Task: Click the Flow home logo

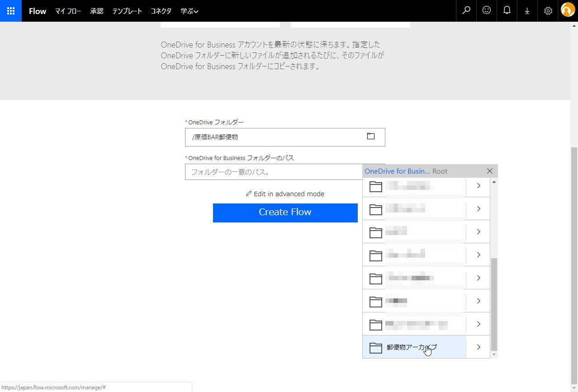Action: (38, 11)
